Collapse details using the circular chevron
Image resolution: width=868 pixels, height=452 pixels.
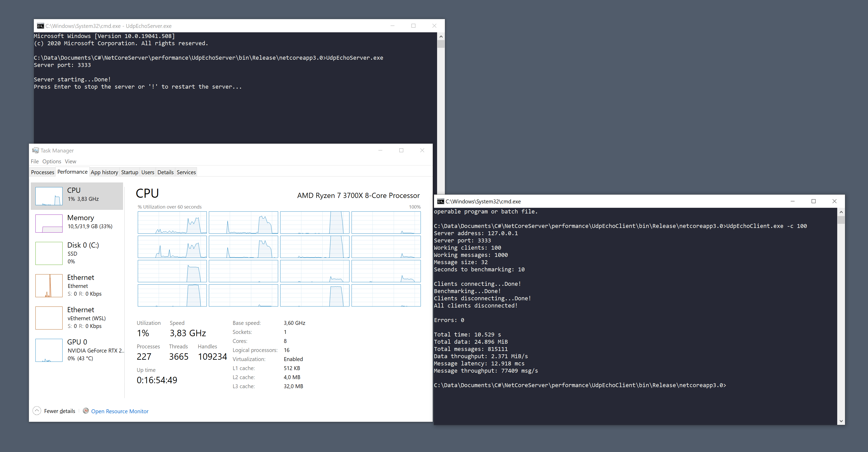click(x=36, y=411)
